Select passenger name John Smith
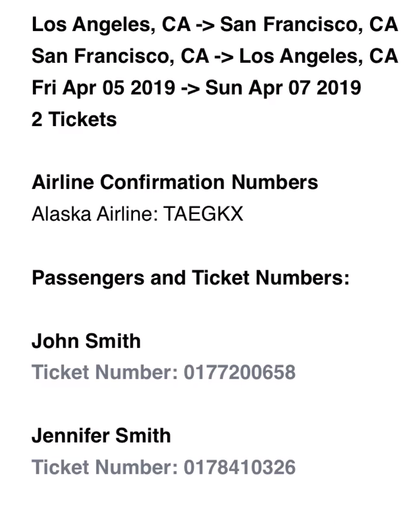Viewport: 420px width, 526px height. (86, 341)
